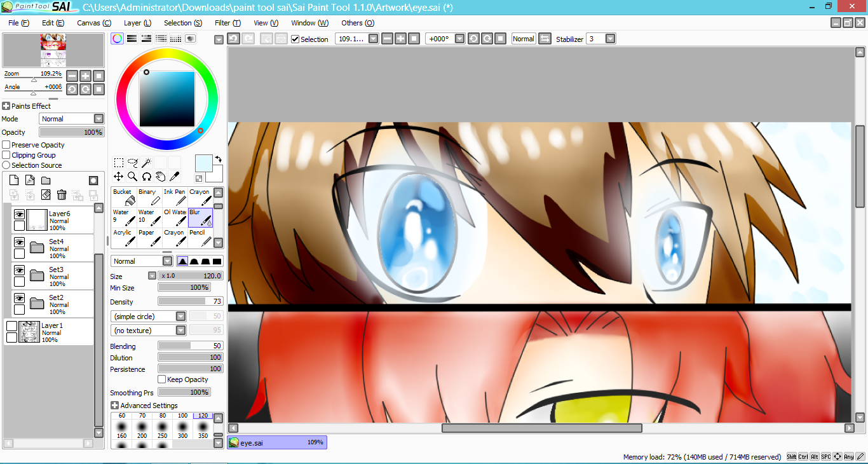Select the hand pan tool
868x464 pixels.
(161, 177)
